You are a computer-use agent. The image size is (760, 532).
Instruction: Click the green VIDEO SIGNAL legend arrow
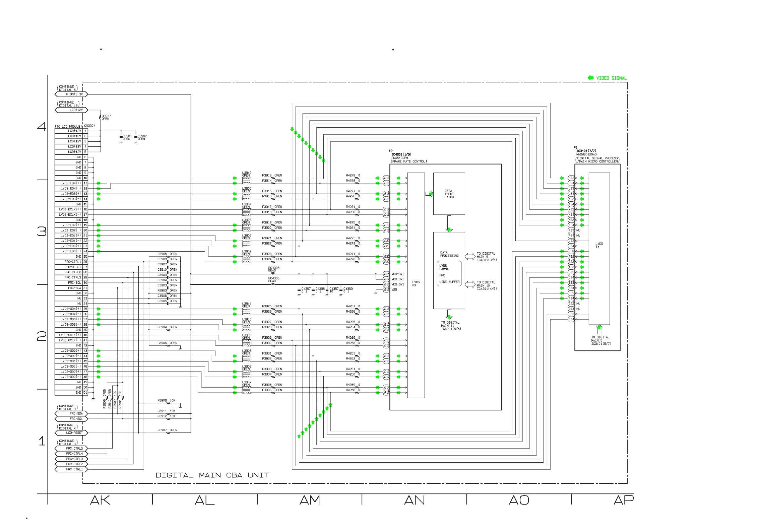[x=590, y=78]
